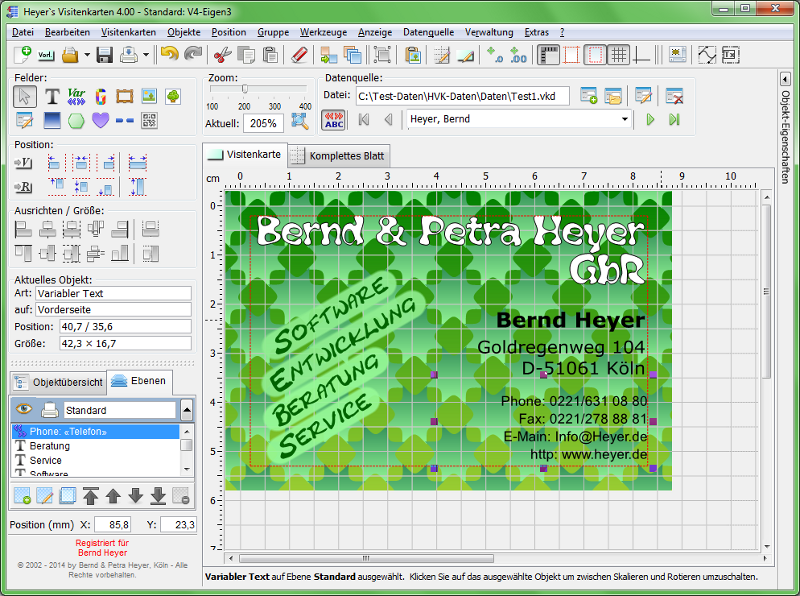Toggle the grid display button in toolbar
The image size is (800, 596).
point(619,54)
